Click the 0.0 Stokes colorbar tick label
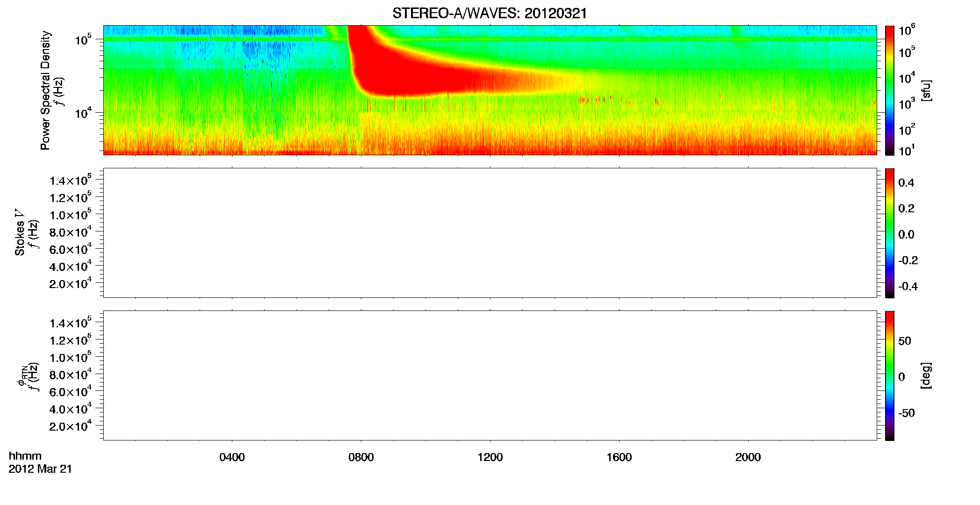Viewport: 980px width, 505px height. pos(906,234)
